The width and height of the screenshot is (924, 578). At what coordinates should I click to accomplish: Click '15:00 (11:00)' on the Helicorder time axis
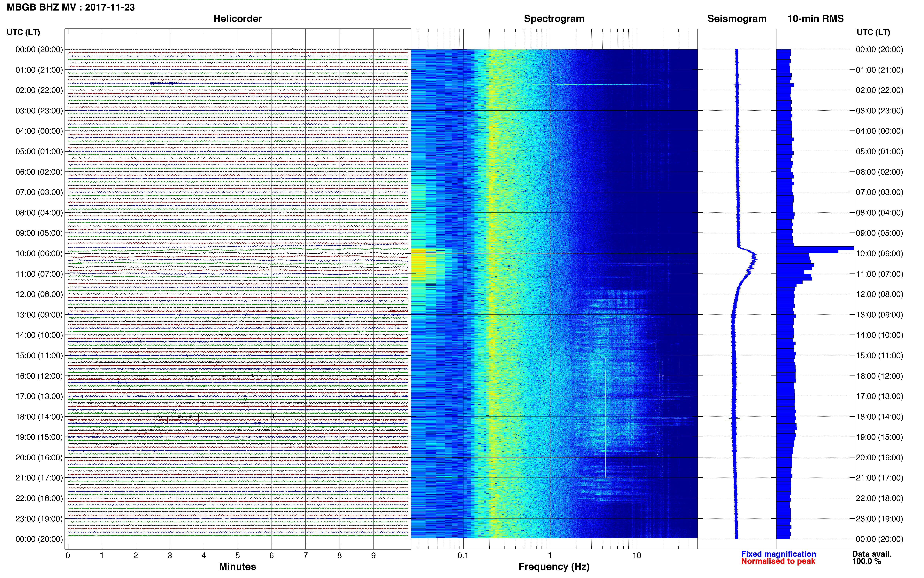coord(39,355)
